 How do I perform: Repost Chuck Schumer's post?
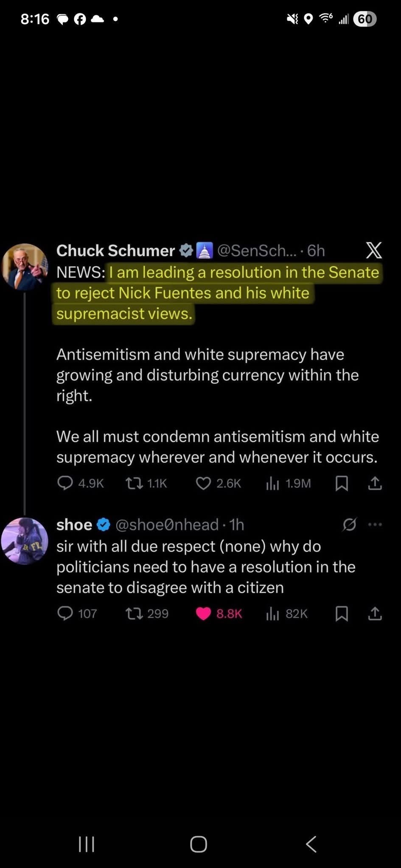135,483
